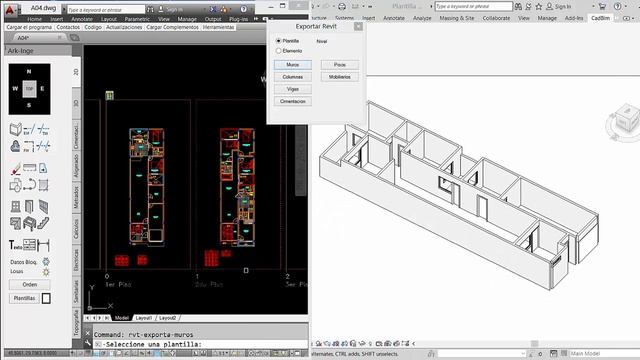640x360 pixels.
Task: Select the hatched wall panel tool
Action: pyautogui.click(x=43, y=207)
